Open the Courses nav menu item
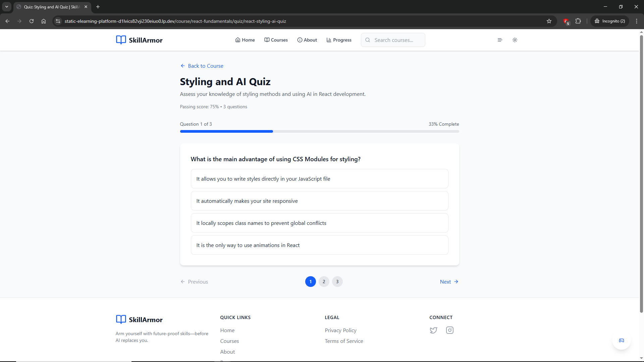644x362 pixels. click(276, 40)
